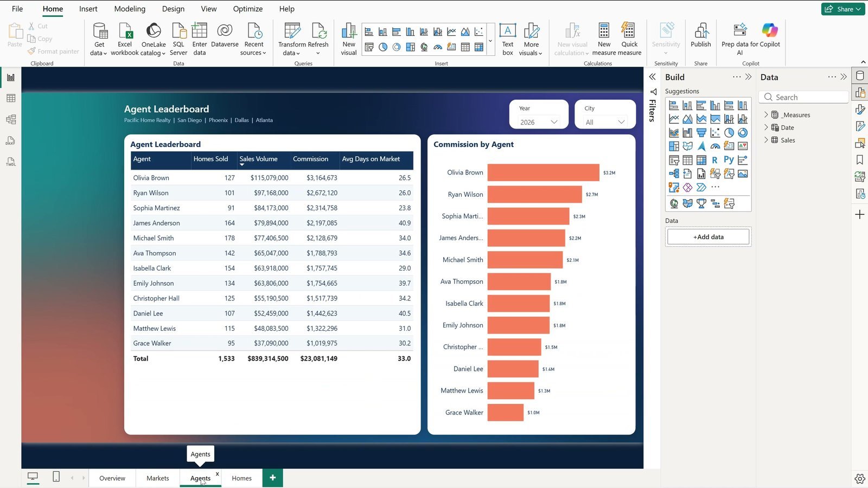Image resolution: width=868 pixels, height=488 pixels.
Task: Select gauge visual in Build pane
Action: click(715, 146)
